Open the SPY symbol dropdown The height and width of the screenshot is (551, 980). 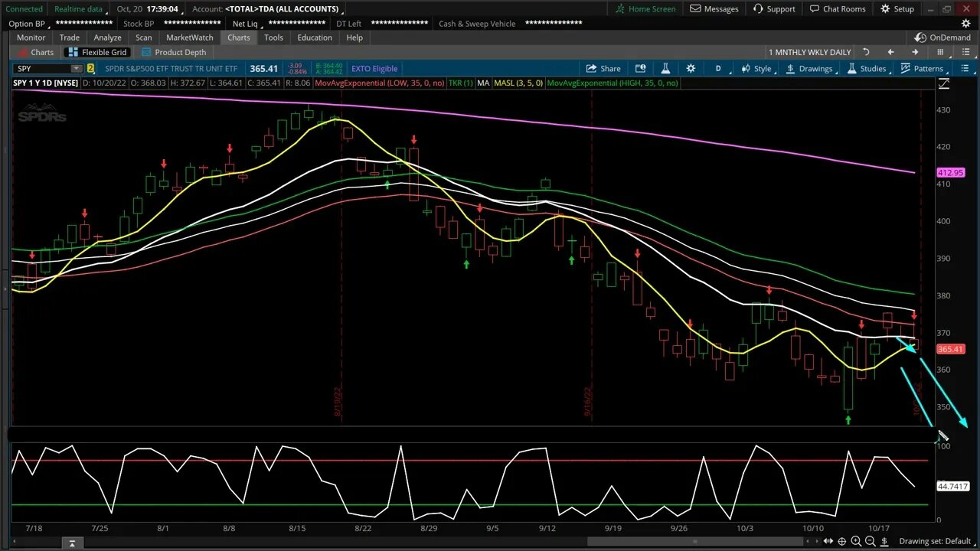coord(77,68)
